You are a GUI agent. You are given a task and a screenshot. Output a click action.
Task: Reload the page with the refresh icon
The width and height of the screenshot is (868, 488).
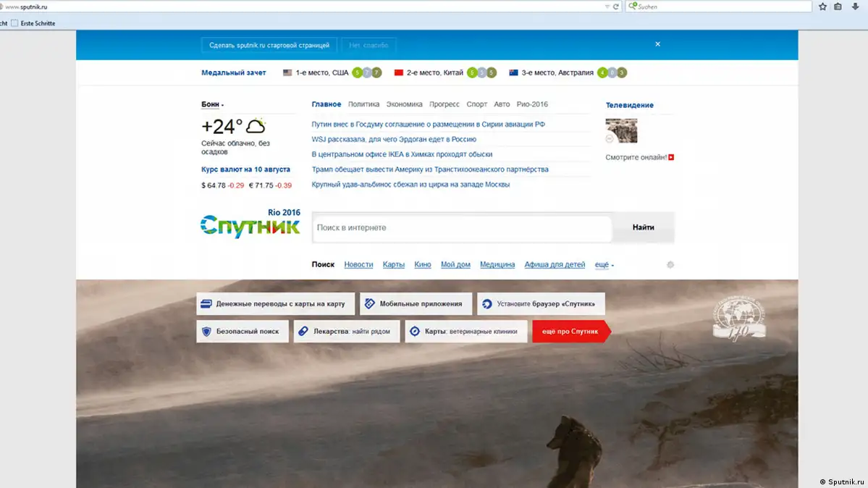point(616,7)
